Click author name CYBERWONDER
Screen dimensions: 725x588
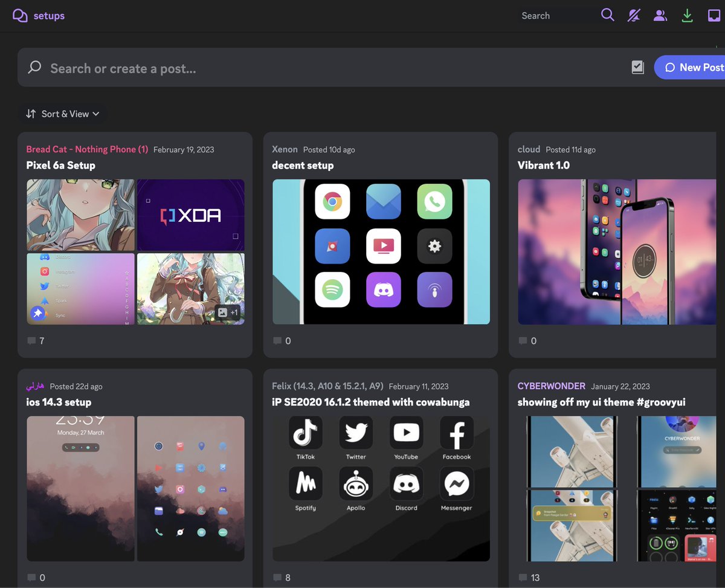pyautogui.click(x=552, y=386)
